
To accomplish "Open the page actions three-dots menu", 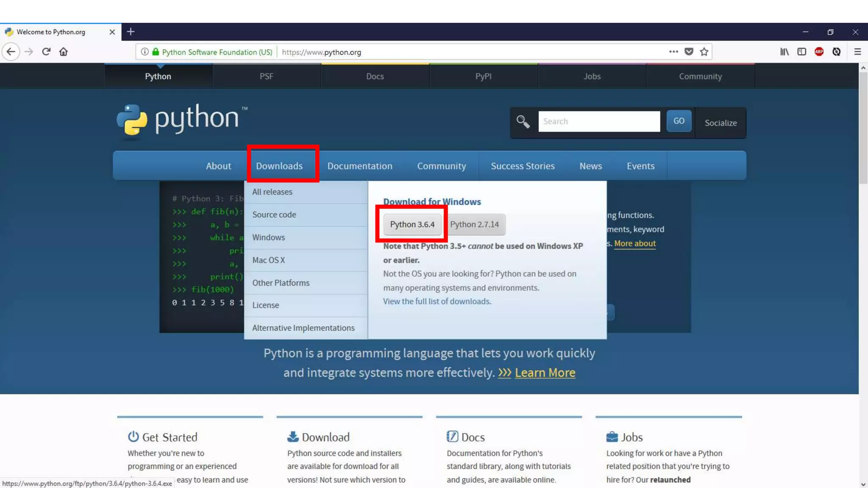I will [673, 52].
